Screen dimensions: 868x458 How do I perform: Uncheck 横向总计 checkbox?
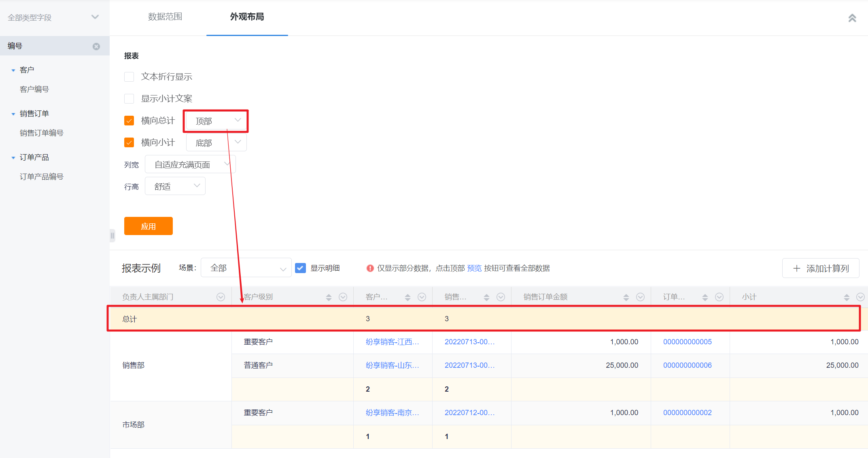(129, 121)
